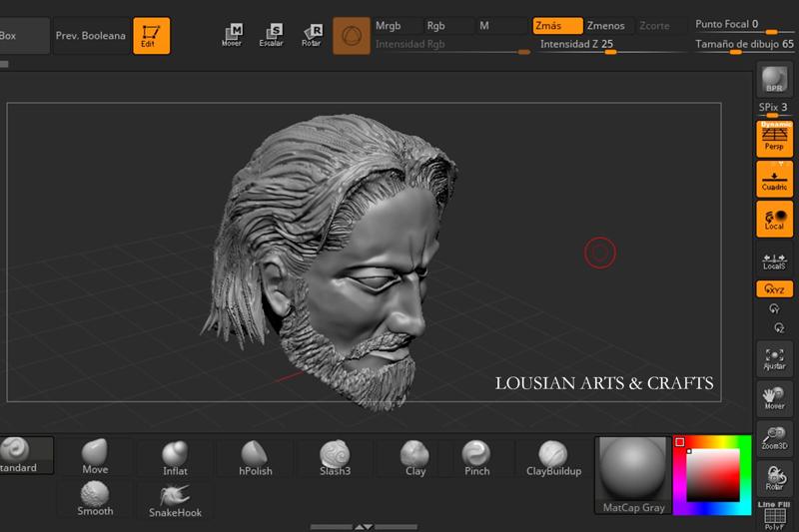
Task: Select the Smooth brush
Action: 95,499
